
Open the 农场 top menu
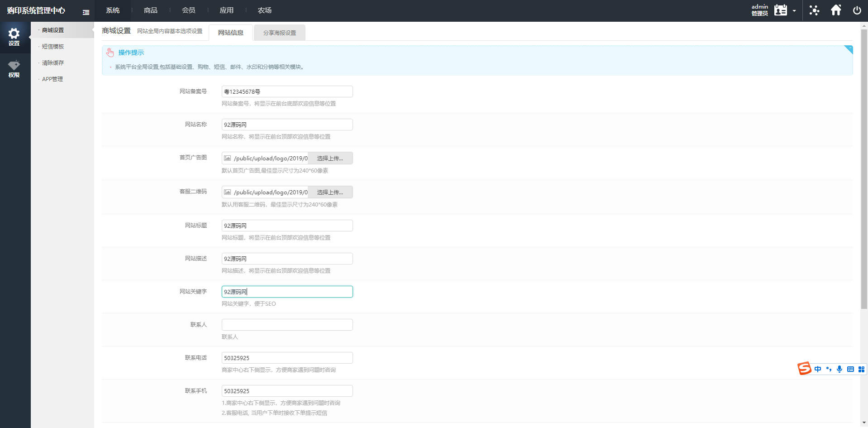coord(265,10)
